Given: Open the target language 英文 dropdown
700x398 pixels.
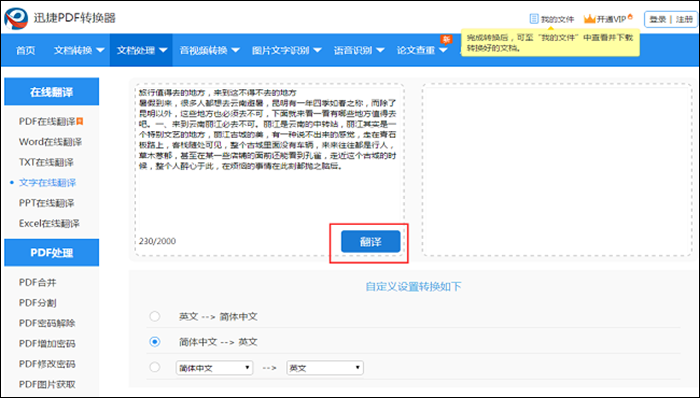Looking at the screenshot, I should (x=325, y=368).
